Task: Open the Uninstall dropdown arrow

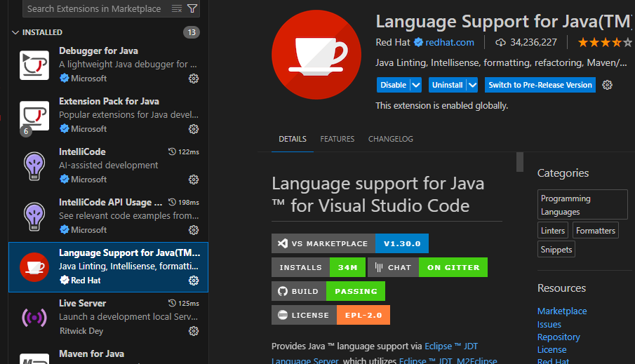Action: [472, 85]
